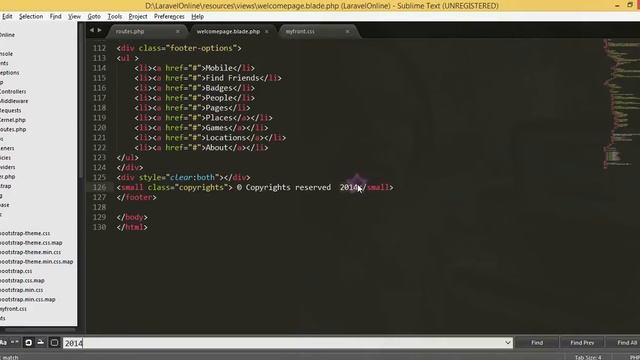Go to next tab with right arrow
The height and width of the screenshot is (360, 640).
point(99,30)
